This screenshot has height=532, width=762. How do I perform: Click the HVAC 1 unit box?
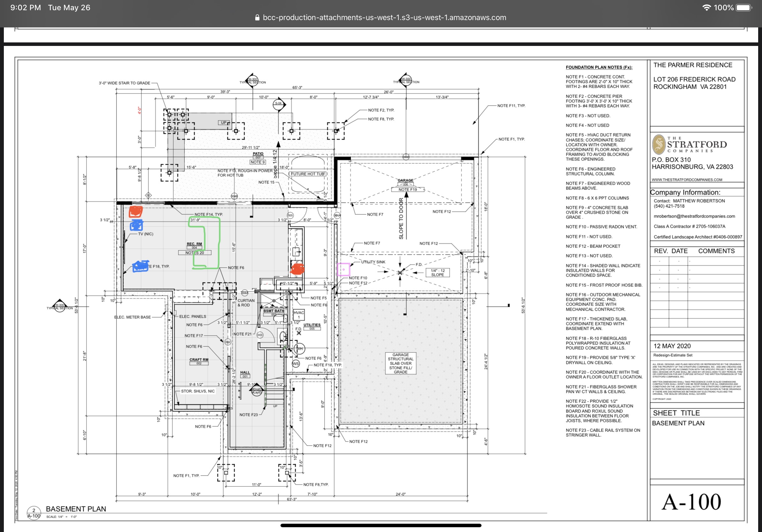(x=298, y=314)
